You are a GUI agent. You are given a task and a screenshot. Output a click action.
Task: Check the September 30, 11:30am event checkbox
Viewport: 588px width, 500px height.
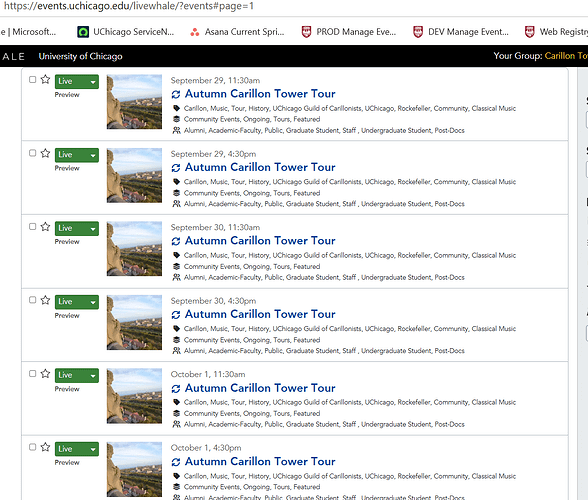pos(33,227)
